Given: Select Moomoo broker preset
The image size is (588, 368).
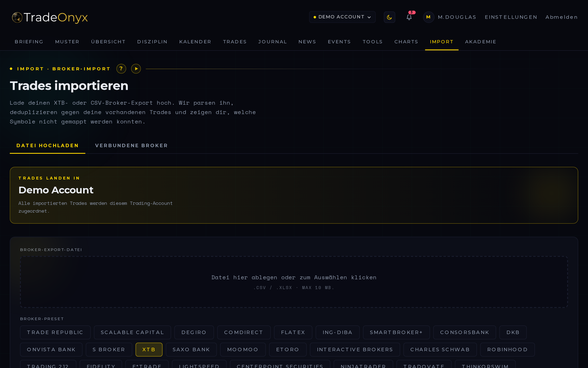Looking at the screenshot, I should pyautogui.click(x=243, y=350).
